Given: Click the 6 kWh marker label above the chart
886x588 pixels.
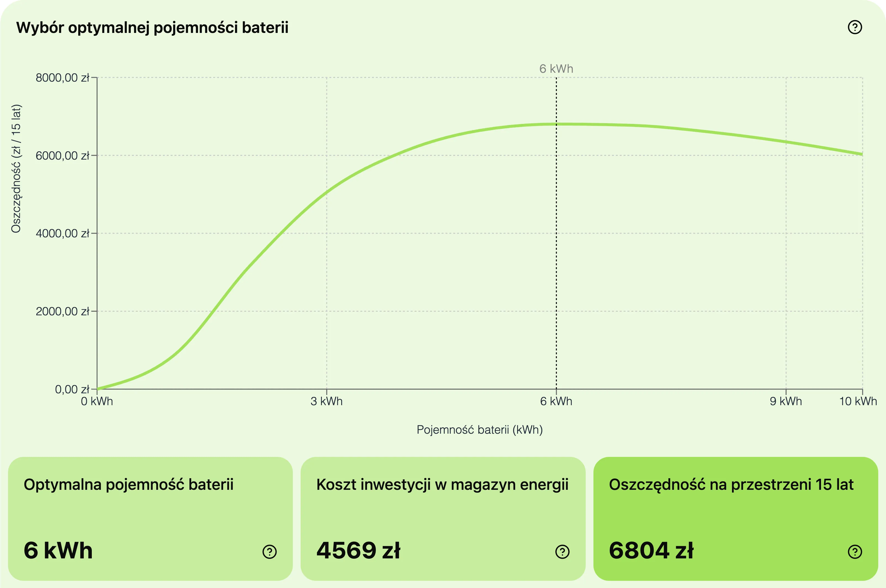Looking at the screenshot, I should pyautogui.click(x=556, y=69).
